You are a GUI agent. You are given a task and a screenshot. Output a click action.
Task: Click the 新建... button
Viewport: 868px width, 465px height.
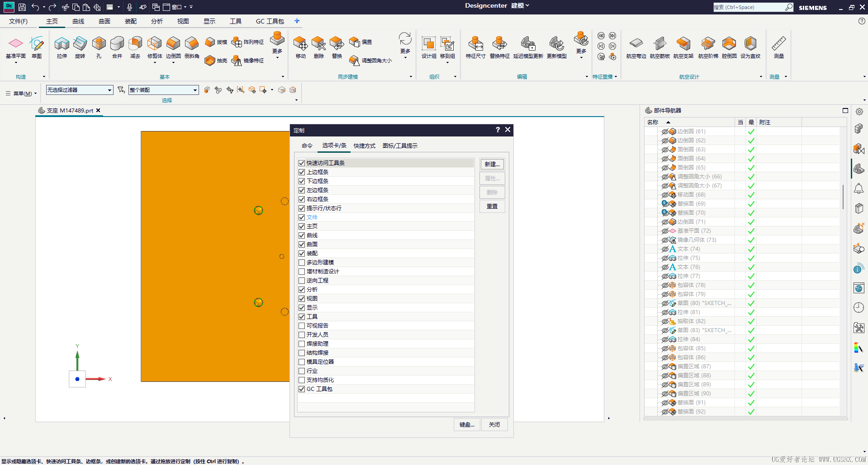point(492,164)
